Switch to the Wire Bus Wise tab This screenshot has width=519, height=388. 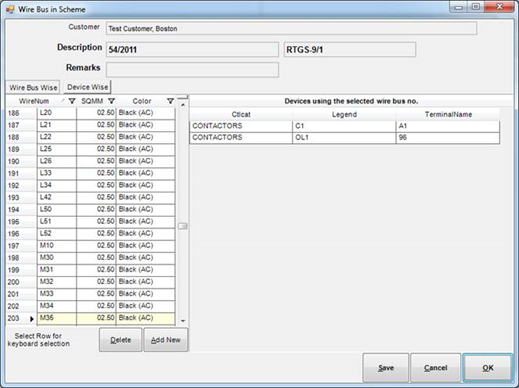[x=33, y=88]
